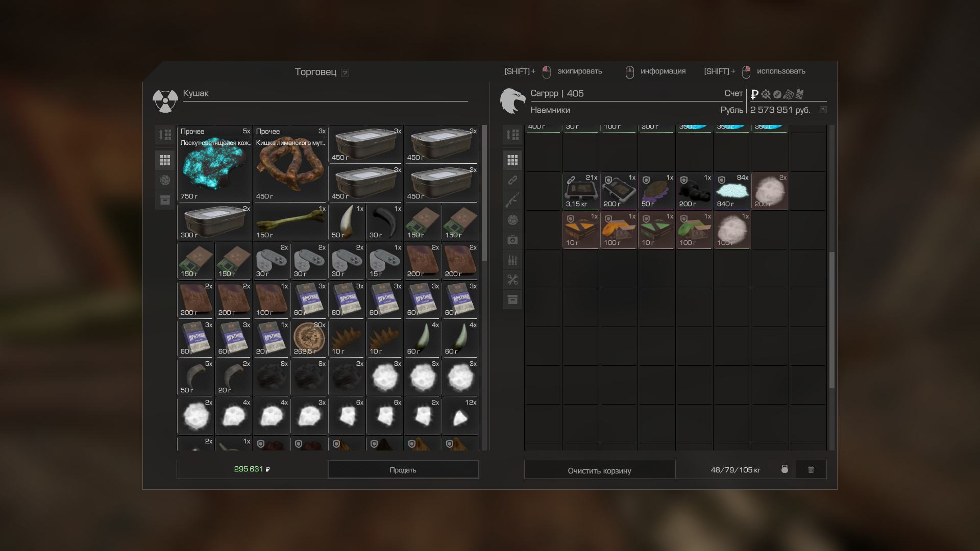Viewport: 980px width, 551px height.
Task: Click the player inventory scrollbar
Action: [x=832, y=320]
